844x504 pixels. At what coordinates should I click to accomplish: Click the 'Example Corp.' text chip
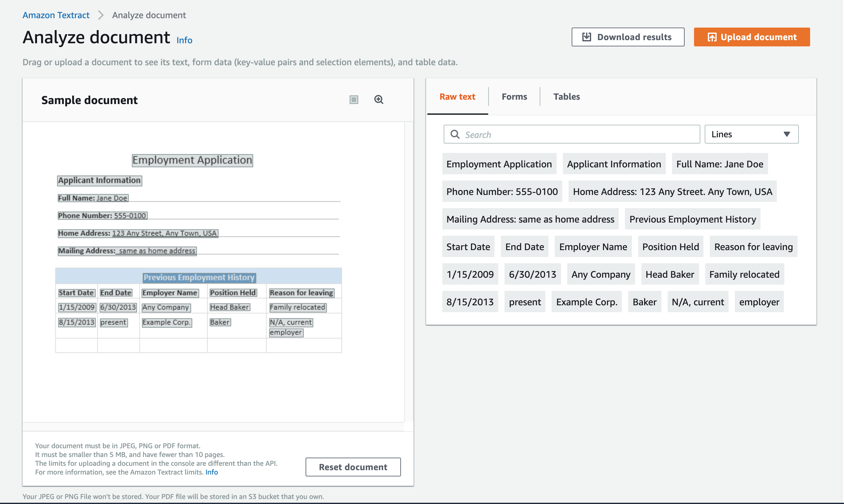coord(586,302)
